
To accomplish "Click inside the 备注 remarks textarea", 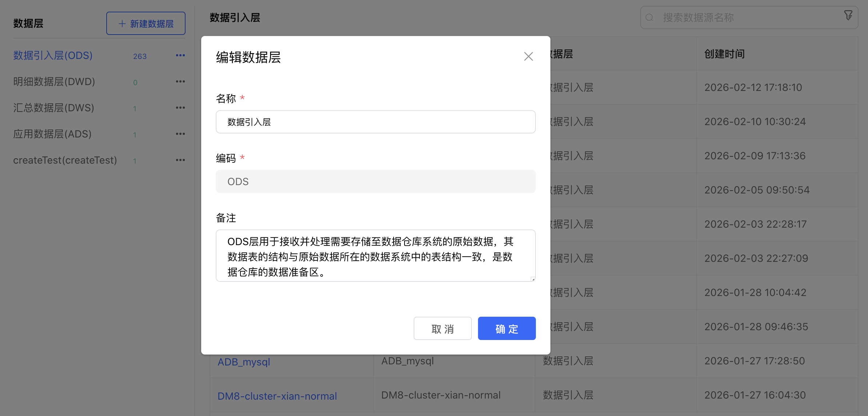I will coord(375,256).
